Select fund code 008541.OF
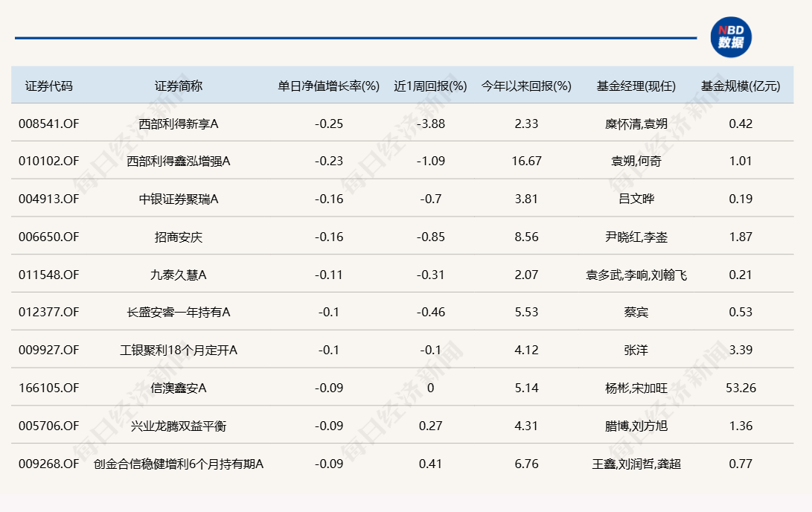812x512 pixels. point(48,124)
